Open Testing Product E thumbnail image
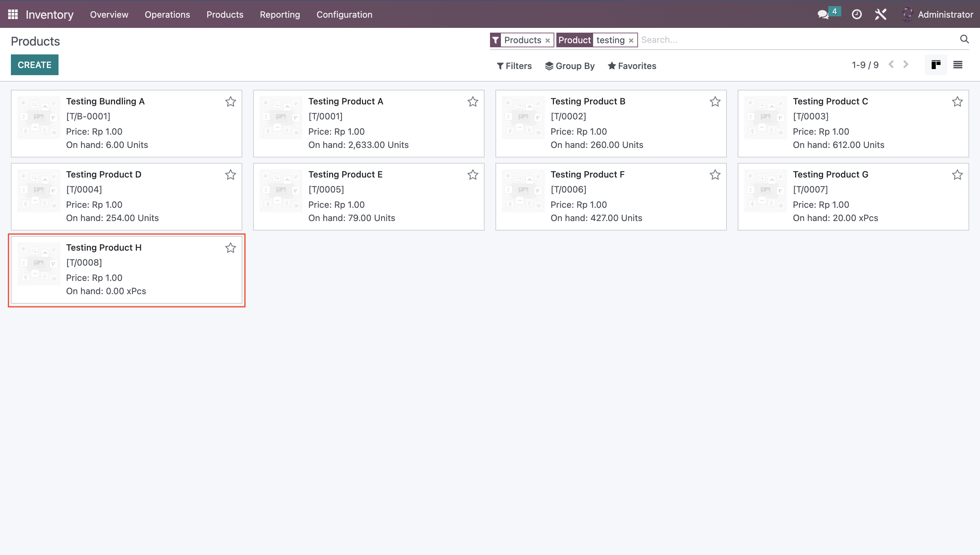This screenshot has width=980, height=555. point(281,190)
